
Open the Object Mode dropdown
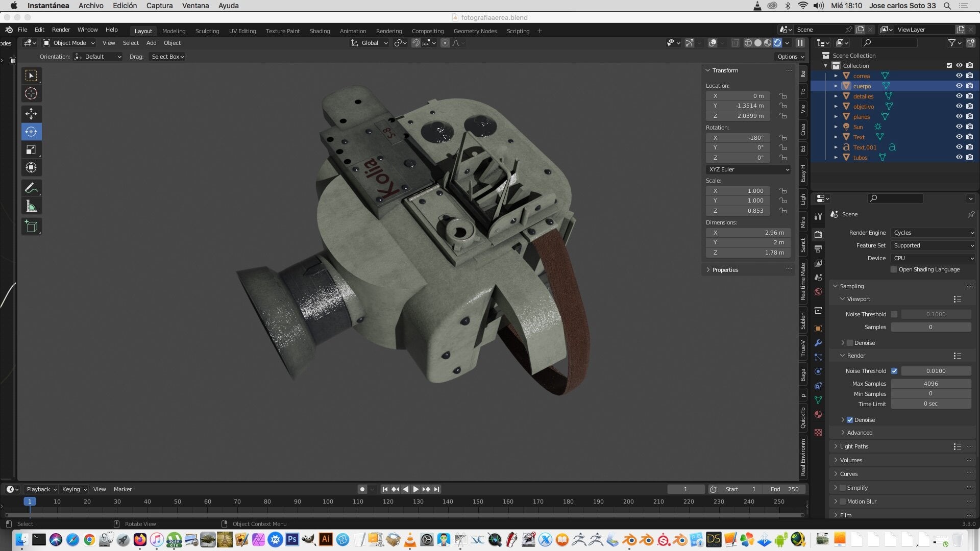point(69,43)
